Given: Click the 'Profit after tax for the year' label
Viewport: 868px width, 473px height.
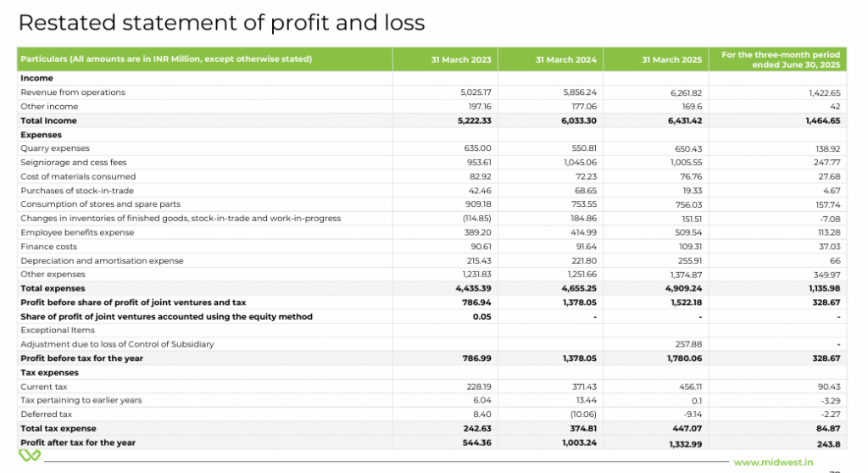Looking at the screenshot, I should tap(78, 442).
